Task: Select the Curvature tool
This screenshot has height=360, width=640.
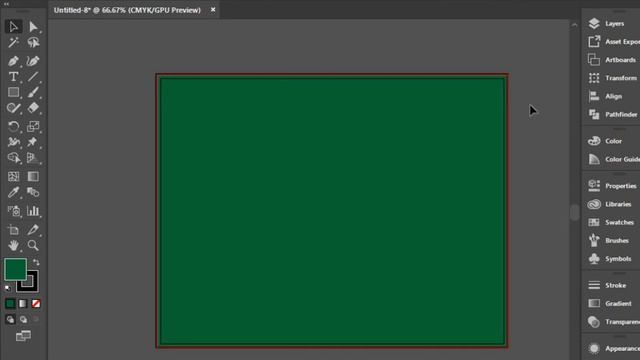Action: point(33,61)
